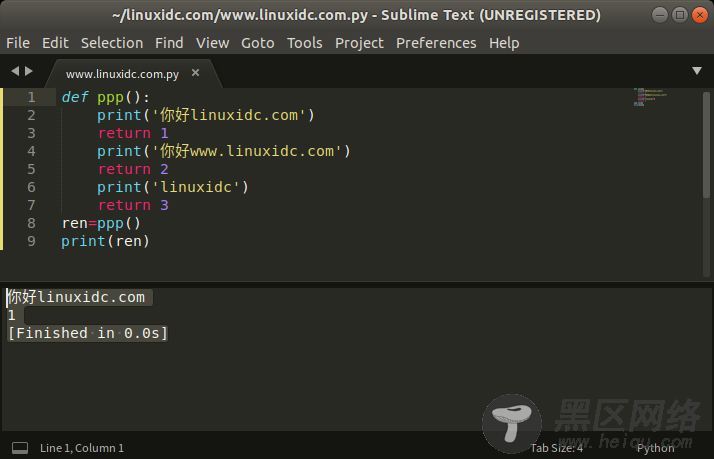Open the File menu
Image resolution: width=714 pixels, height=459 pixels.
[x=18, y=43]
